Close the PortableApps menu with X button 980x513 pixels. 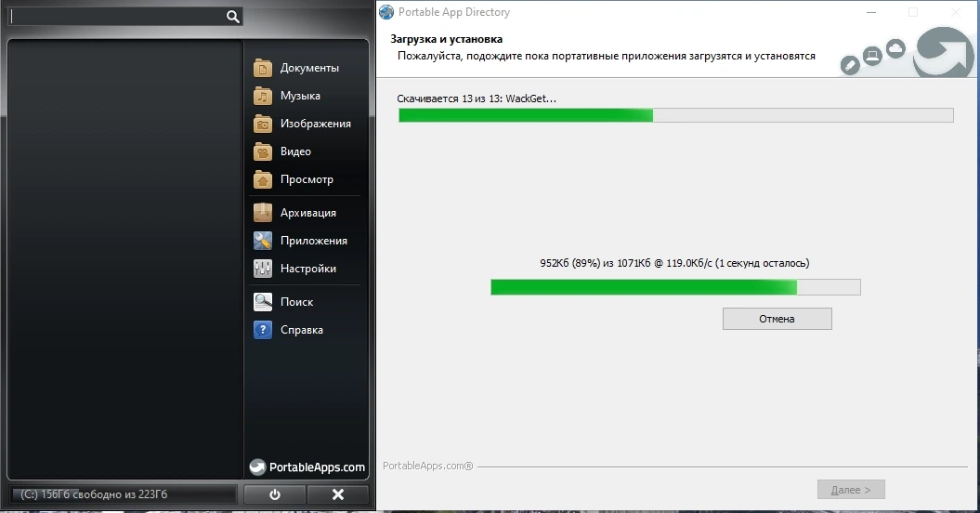338,494
